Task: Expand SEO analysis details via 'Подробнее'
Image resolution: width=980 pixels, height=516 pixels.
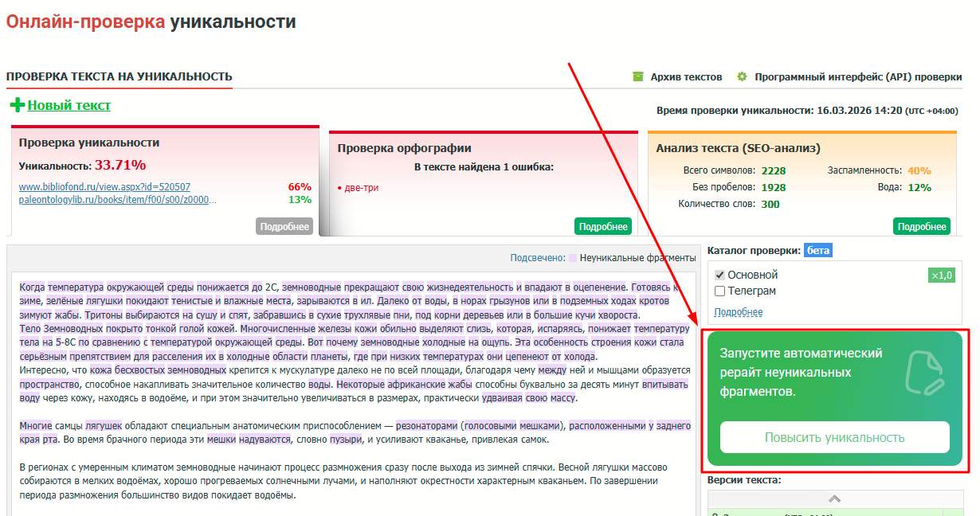Action: (921, 226)
